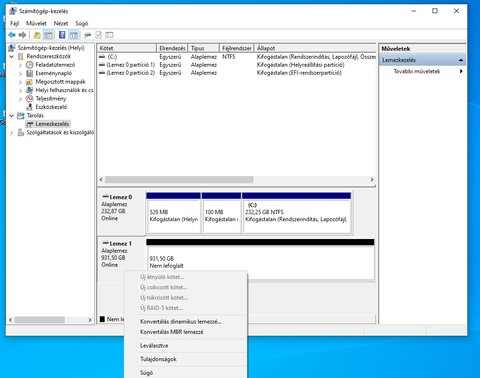Expand Szolgáltatások és kiszolgáló node
Screen dimensions: 480x378
tap(12, 133)
